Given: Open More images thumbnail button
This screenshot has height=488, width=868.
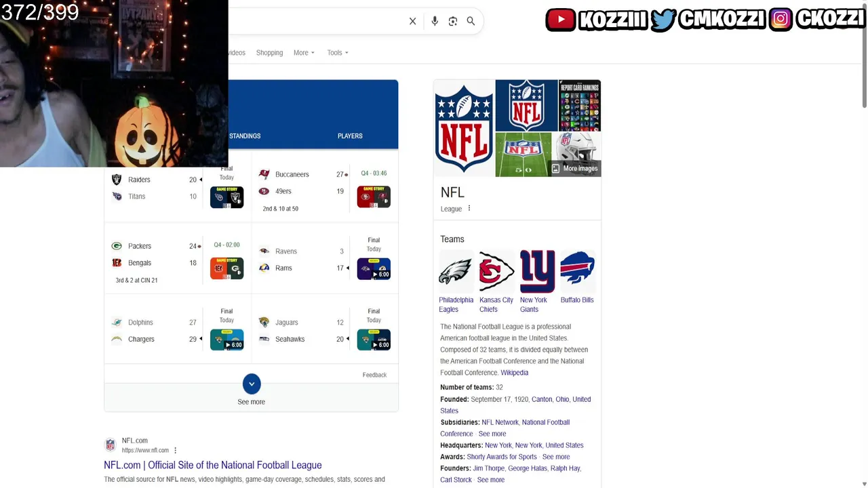Looking at the screenshot, I should (575, 168).
